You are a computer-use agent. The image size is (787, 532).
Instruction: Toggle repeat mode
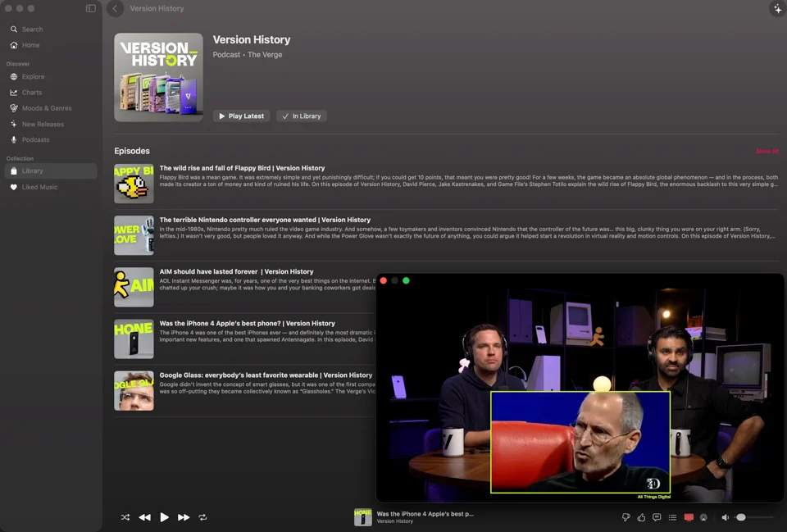tap(202, 517)
